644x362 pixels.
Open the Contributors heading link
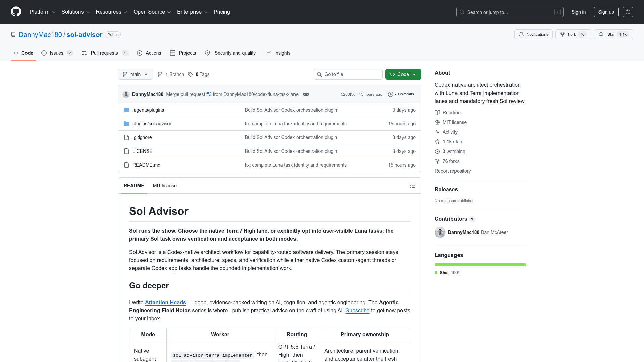click(455, 219)
